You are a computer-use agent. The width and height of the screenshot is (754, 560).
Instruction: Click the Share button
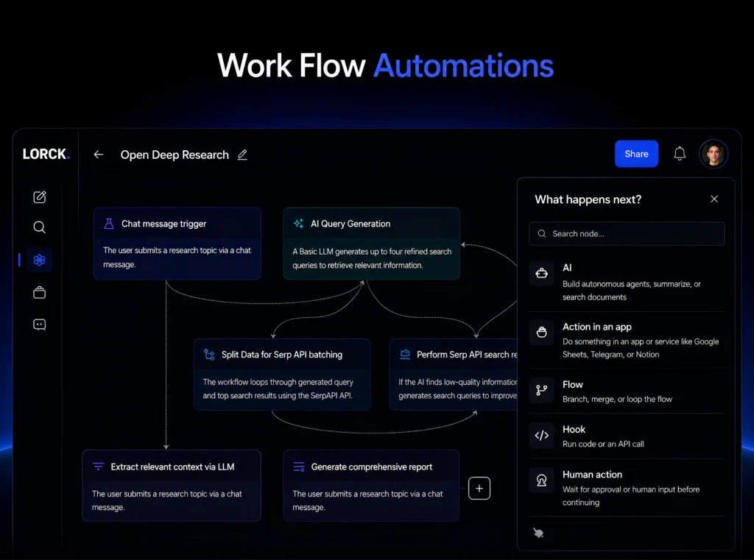click(636, 154)
